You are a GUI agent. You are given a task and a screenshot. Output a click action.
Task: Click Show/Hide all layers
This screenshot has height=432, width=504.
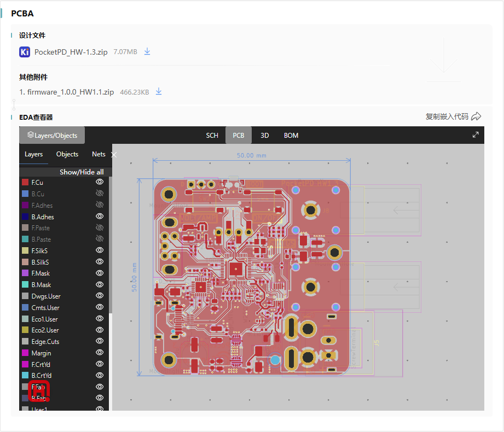click(82, 172)
